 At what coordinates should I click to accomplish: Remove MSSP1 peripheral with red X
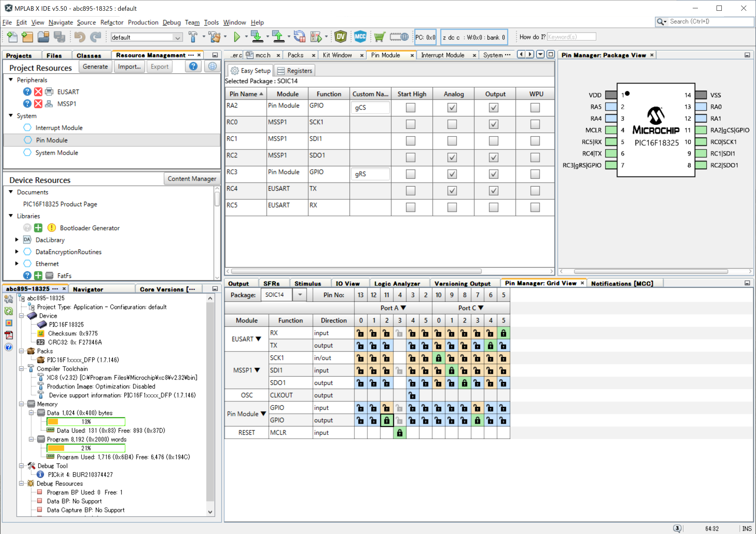click(38, 103)
